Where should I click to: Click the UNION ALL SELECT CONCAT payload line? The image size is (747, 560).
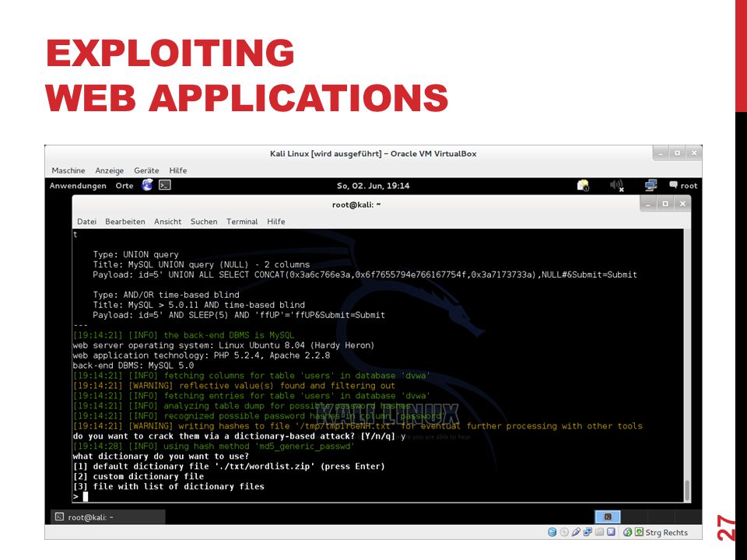pyautogui.click(x=365, y=275)
